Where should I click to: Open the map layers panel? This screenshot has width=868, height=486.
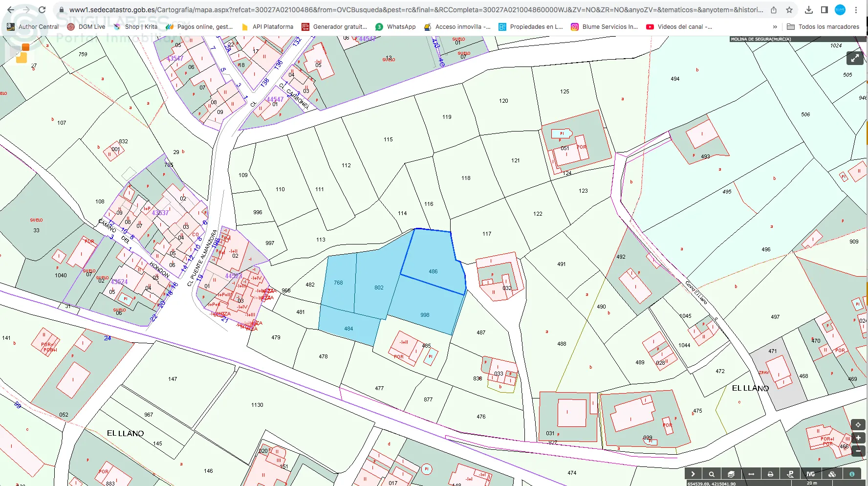[731, 474]
